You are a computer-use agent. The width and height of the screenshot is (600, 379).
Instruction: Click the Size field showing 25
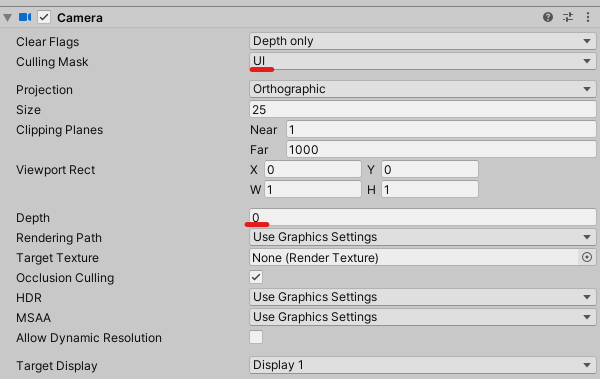(422, 109)
